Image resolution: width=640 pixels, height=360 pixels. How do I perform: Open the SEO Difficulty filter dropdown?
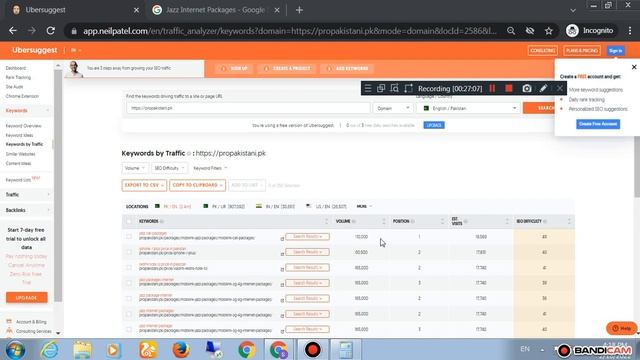(x=169, y=168)
